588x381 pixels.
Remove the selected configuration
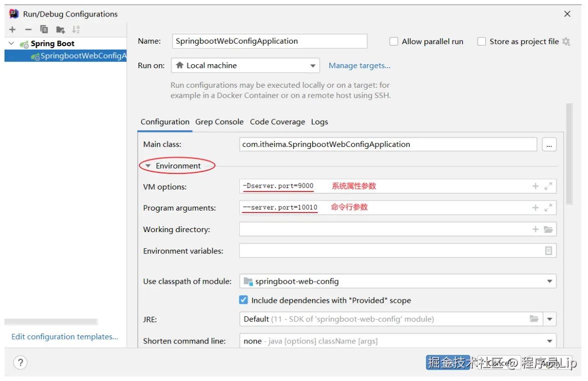[x=28, y=30]
